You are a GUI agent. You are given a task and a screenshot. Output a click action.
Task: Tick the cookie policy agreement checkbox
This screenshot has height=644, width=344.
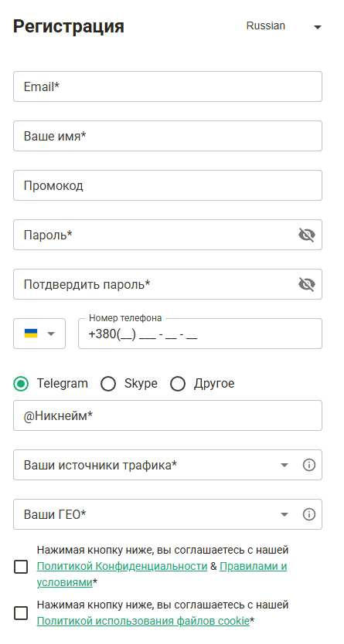[21, 613]
